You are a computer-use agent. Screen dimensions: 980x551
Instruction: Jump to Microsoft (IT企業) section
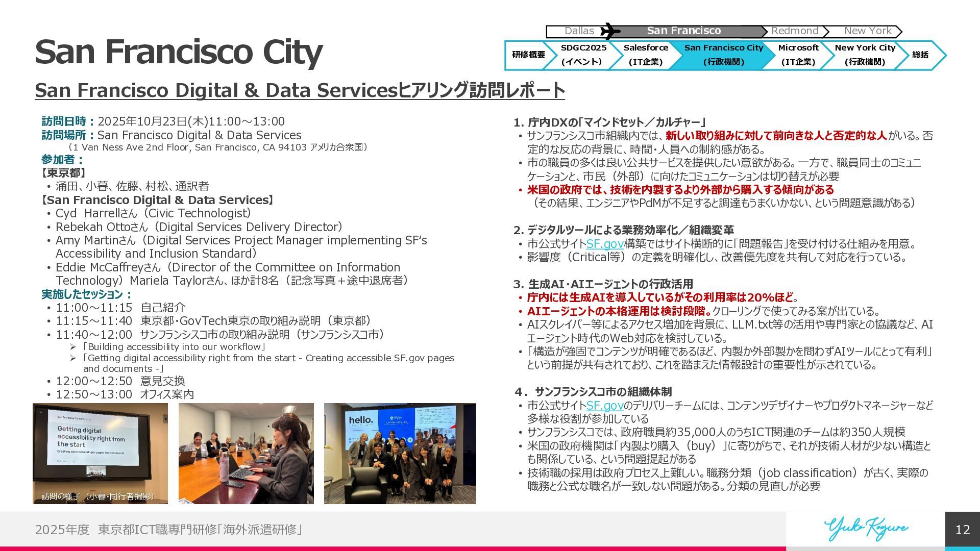click(798, 55)
